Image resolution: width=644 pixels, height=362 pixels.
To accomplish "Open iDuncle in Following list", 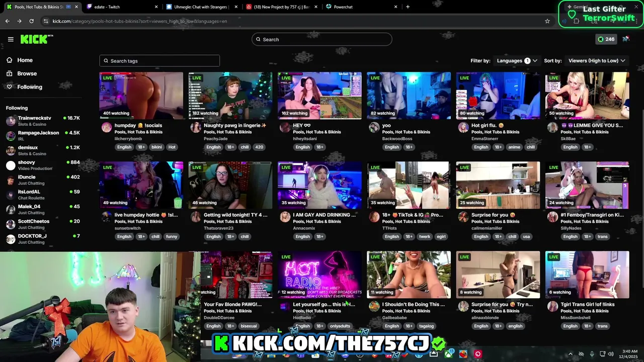I will pyautogui.click(x=43, y=180).
